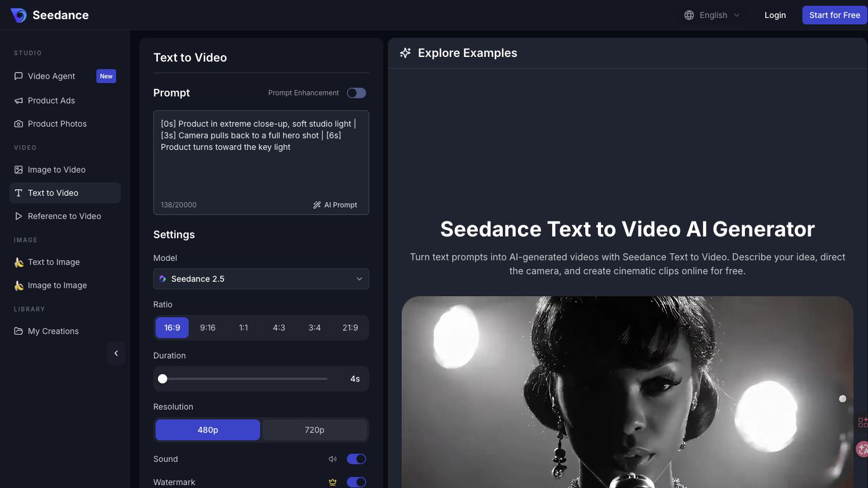Select the 16:9 aspect ratio
The width and height of the screenshot is (868, 488).
pos(172,328)
